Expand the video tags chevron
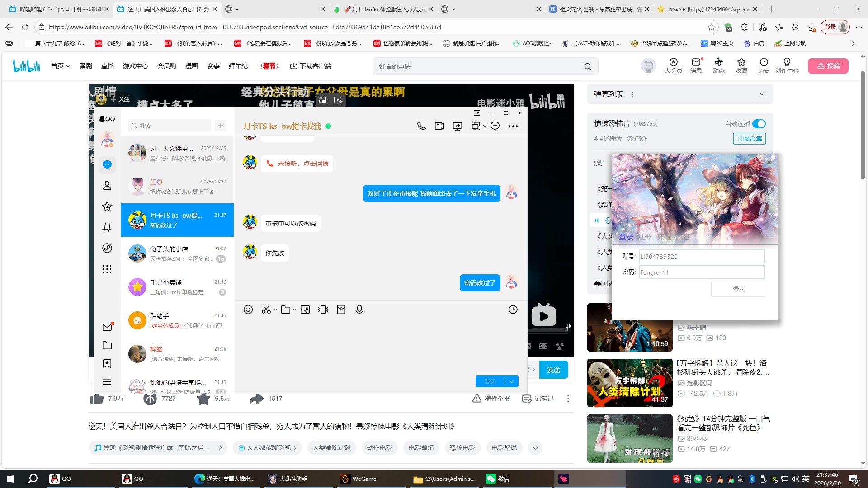This screenshot has height=488, width=868. click(x=535, y=448)
